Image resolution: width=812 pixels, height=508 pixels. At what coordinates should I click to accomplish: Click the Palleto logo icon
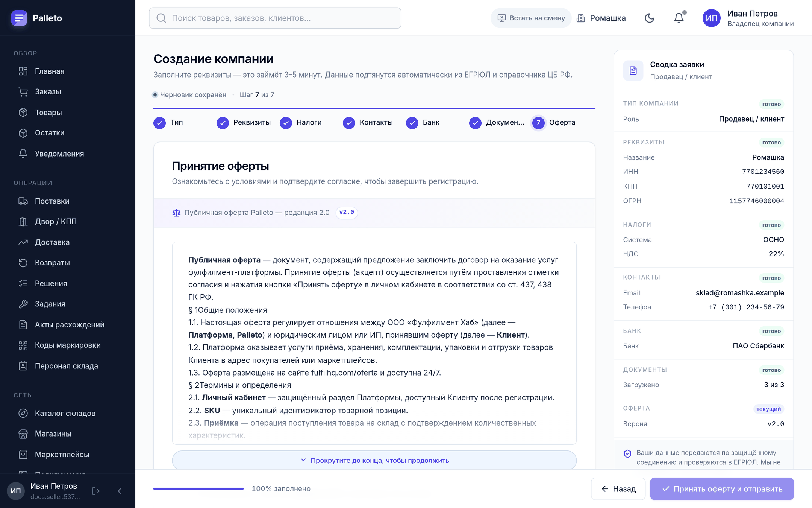click(19, 18)
